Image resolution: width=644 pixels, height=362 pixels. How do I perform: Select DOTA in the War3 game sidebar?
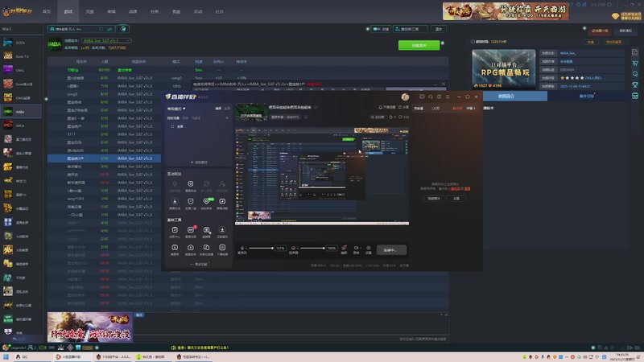[21, 43]
